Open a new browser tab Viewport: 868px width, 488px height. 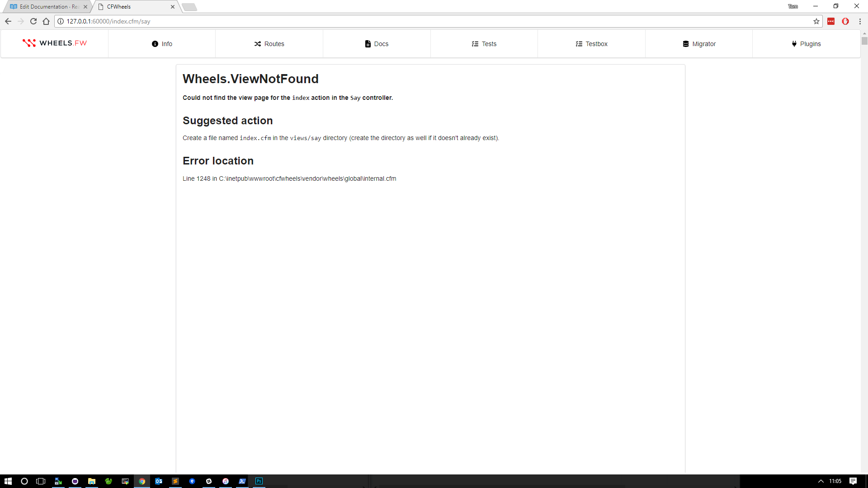pos(189,7)
